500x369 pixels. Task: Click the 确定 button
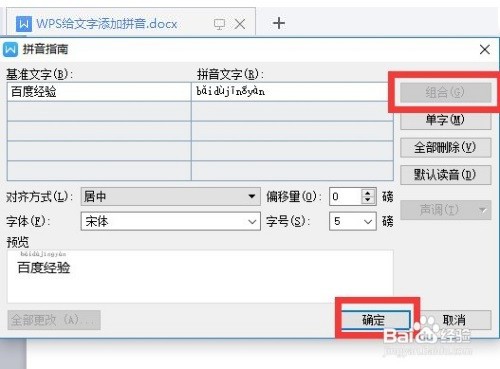point(376,320)
